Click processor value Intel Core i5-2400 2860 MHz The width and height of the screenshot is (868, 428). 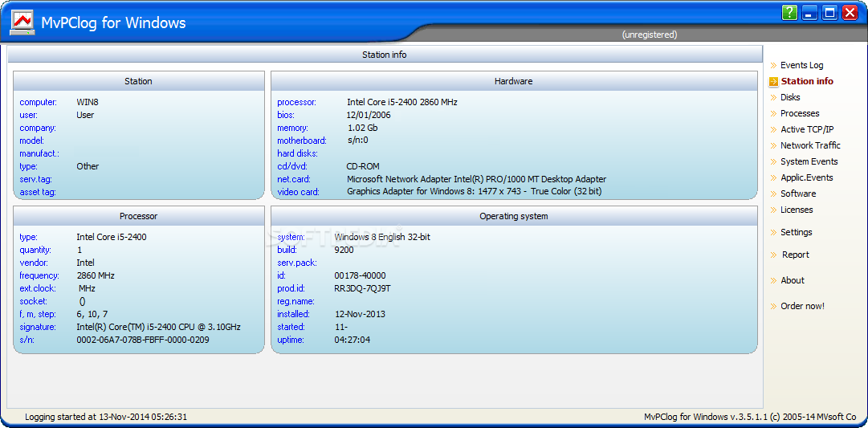[x=402, y=103]
